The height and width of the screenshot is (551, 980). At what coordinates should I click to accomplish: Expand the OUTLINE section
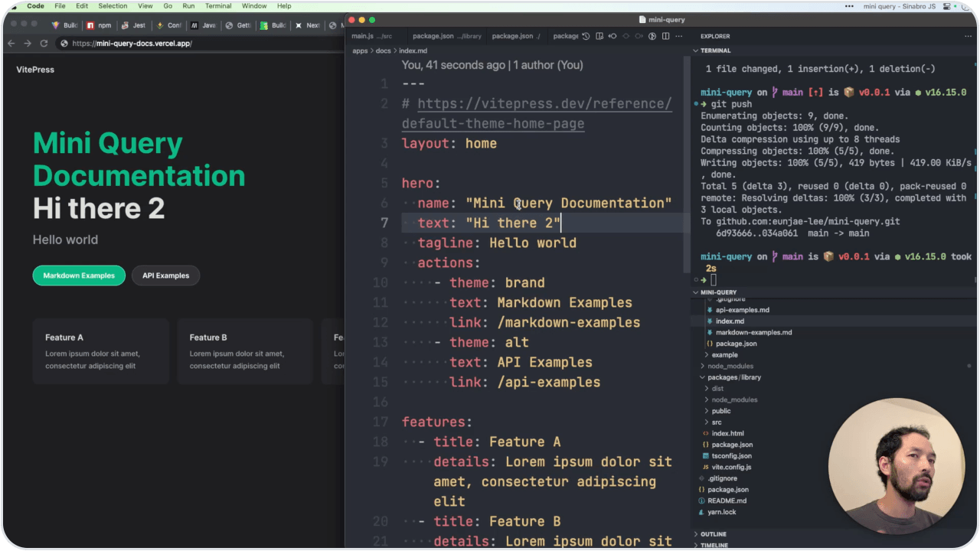[x=835, y=534]
